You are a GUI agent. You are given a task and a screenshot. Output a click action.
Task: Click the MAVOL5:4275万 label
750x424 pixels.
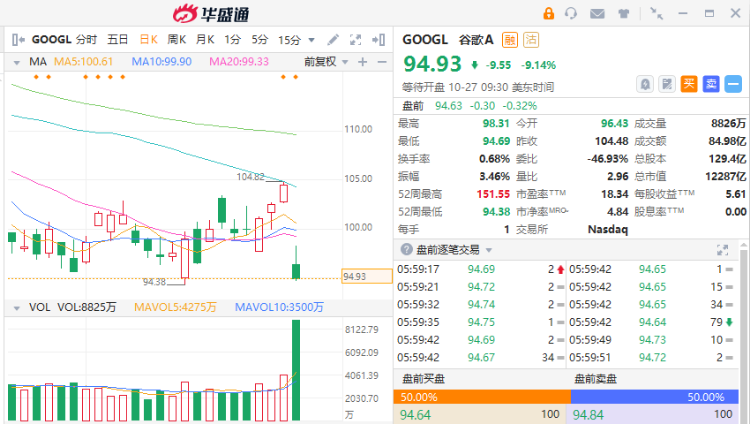pyautogui.click(x=175, y=307)
